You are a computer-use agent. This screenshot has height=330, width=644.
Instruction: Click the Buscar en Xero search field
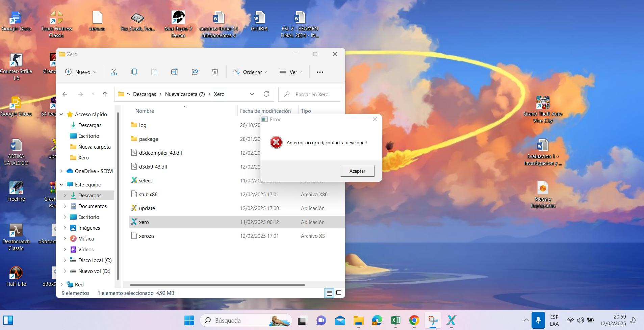(x=312, y=95)
